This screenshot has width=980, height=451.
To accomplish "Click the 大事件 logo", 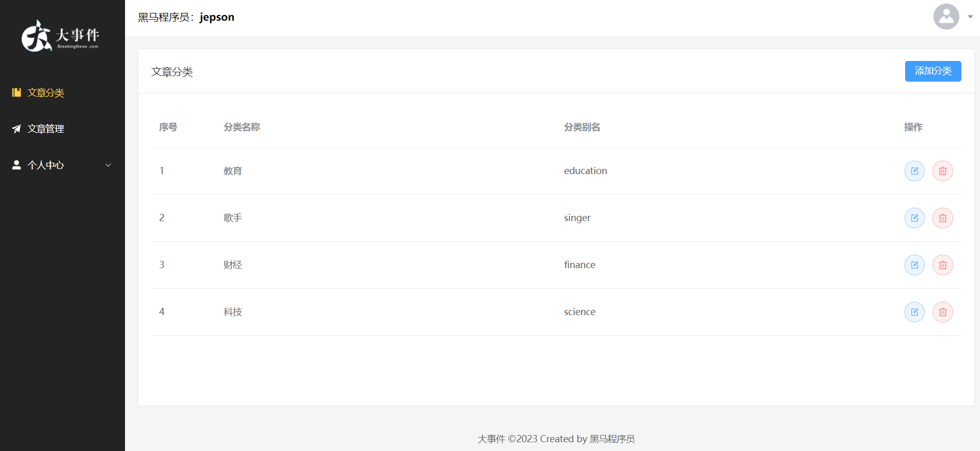I will click(x=60, y=36).
